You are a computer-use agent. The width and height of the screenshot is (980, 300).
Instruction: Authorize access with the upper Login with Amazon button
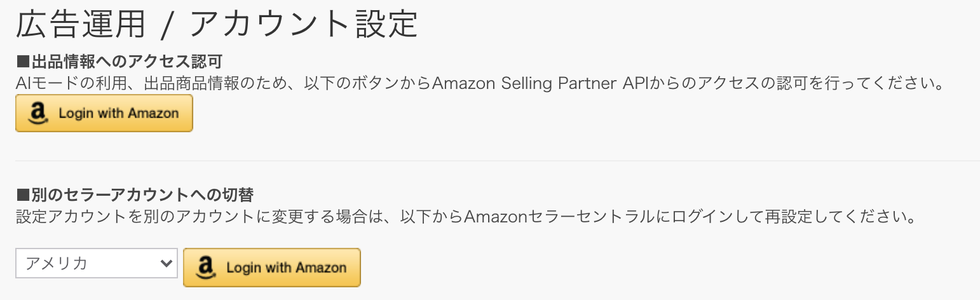coord(104,114)
